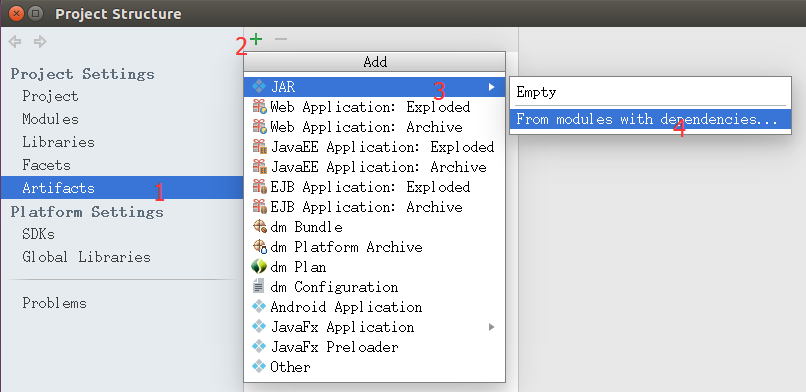Expand the JavaFx Application submenu arrow

[x=492, y=327]
